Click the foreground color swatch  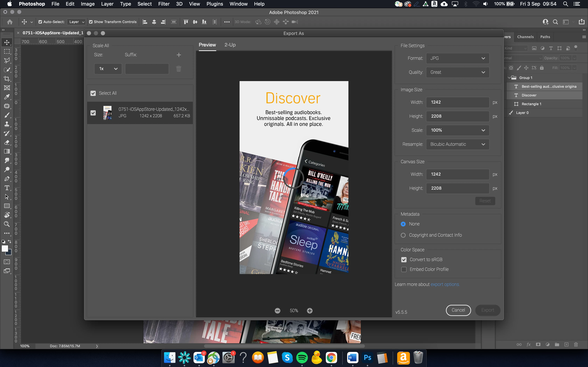coord(5,249)
